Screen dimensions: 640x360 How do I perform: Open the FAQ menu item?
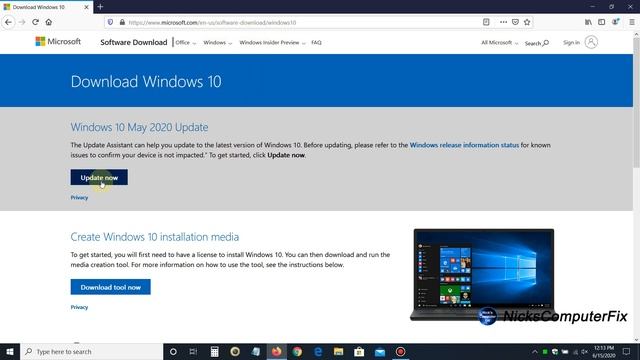[x=316, y=42]
